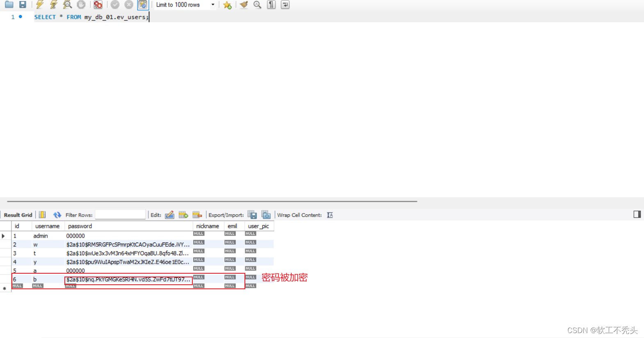The height and width of the screenshot is (338, 644).
Task: Import records from an external file
Action: tap(266, 215)
